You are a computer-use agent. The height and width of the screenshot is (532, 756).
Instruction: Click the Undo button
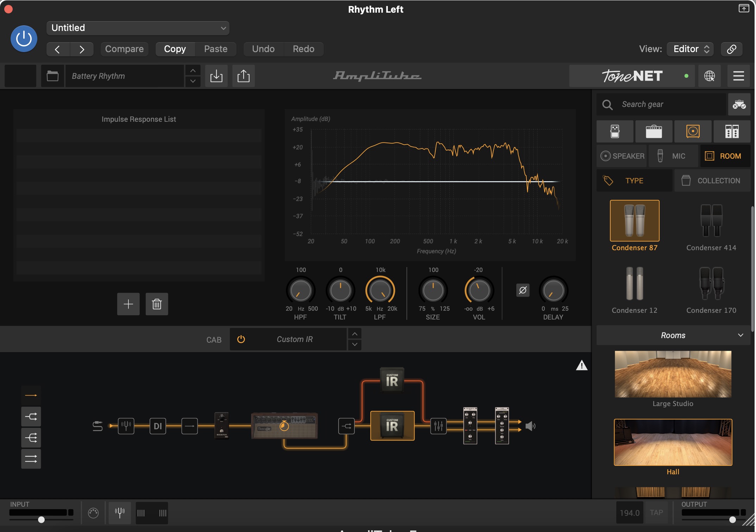point(263,49)
